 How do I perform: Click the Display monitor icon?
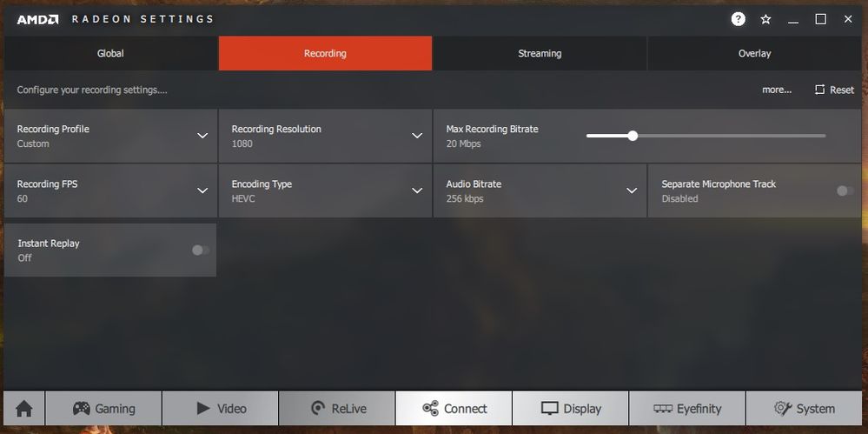[550, 409]
